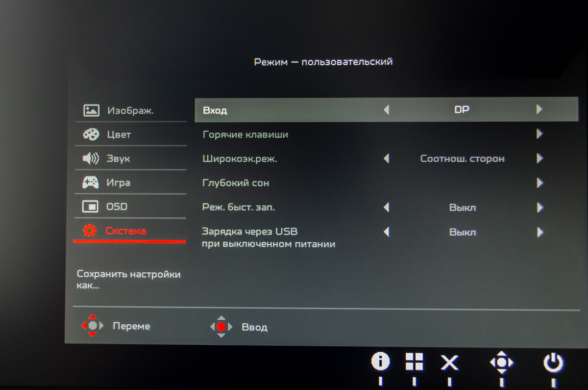Click right arrow for Реж. быст. зап.
The height and width of the screenshot is (390, 588).
[539, 208]
